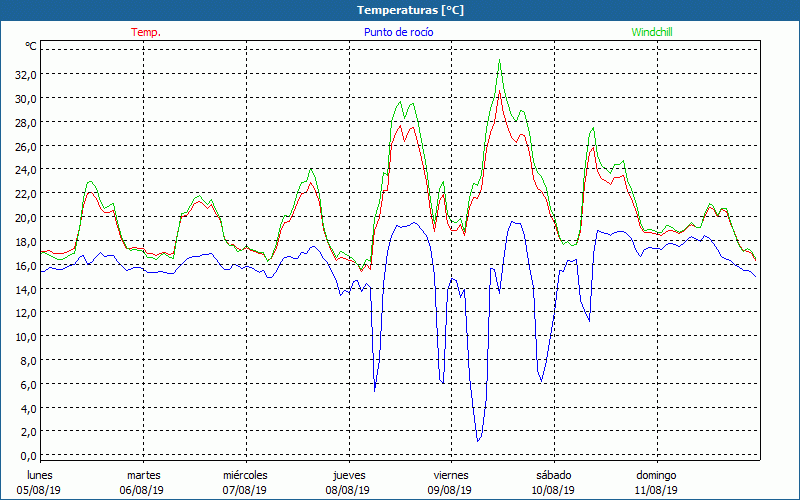Image resolution: width=800 pixels, height=500 pixels.
Task: Click the 'martes' day label
Action: pos(143,475)
